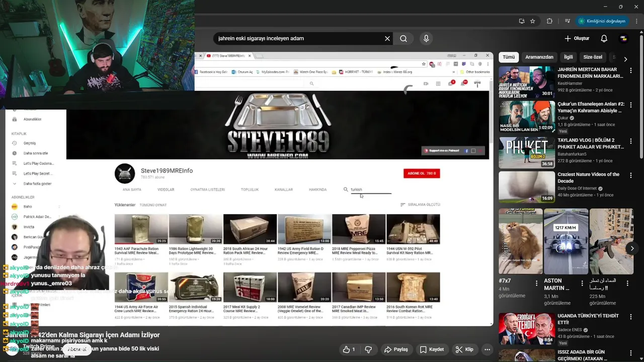
Task: Open the PHUKET BÖLÜM 2 vlog thumbnail
Action: pyautogui.click(x=526, y=152)
